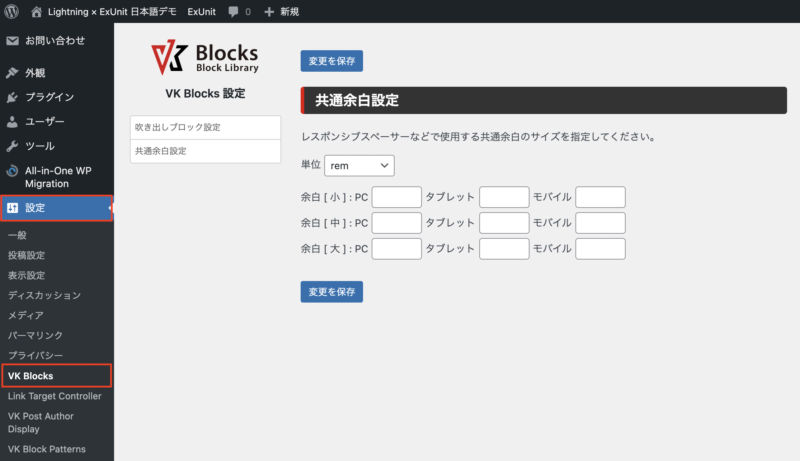Open お問い合わせ mail icon menu

13,41
